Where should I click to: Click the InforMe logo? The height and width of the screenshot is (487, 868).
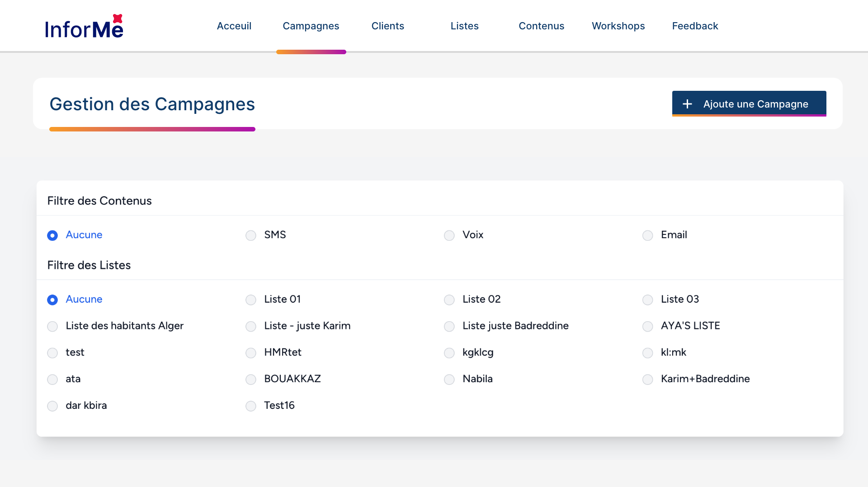coord(84,26)
